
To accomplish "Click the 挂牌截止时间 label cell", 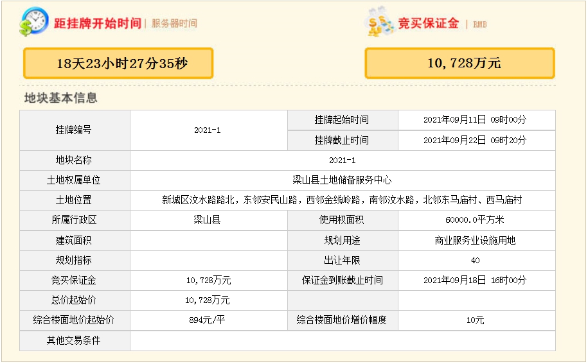I will coord(343,141).
